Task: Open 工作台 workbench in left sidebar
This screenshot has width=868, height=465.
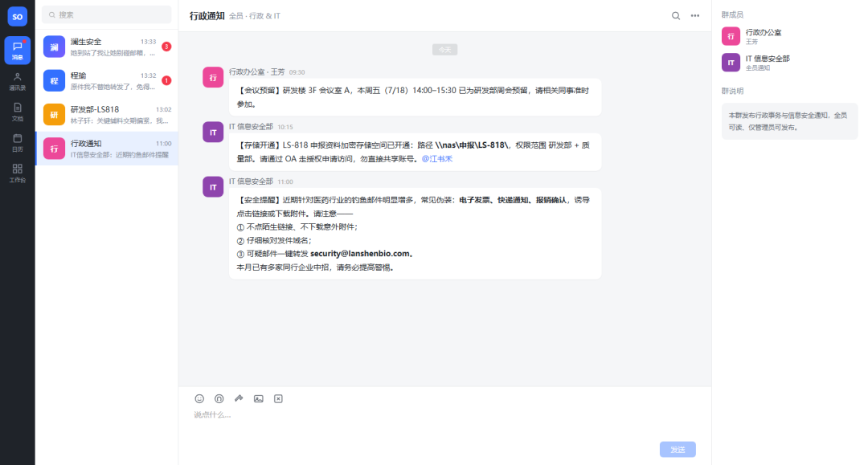Action: click(x=17, y=173)
